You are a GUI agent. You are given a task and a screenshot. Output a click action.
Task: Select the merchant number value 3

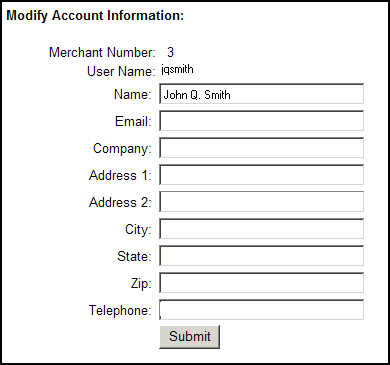coord(170,52)
